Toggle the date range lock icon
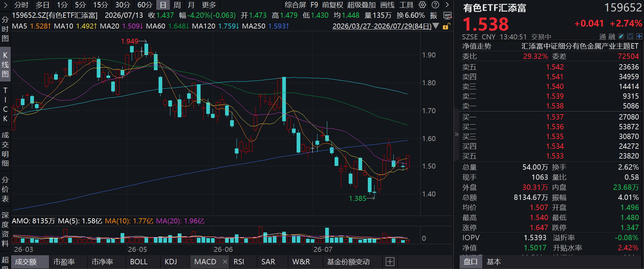 (x=446, y=26)
